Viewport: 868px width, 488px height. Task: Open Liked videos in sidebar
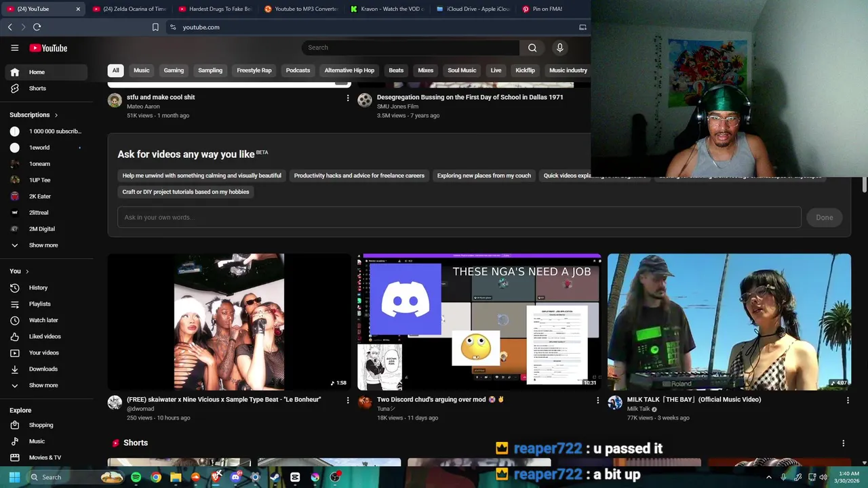click(x=46, y=336)
